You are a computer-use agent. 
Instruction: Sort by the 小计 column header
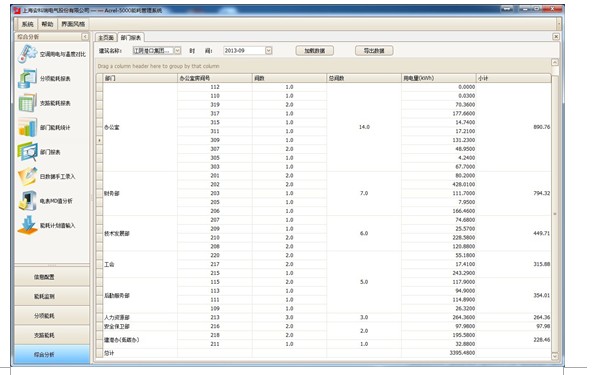pos(513,78)
